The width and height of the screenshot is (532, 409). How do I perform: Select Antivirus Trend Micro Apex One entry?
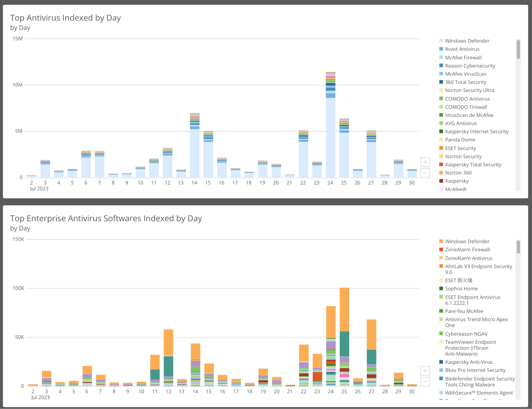(473, 322)
